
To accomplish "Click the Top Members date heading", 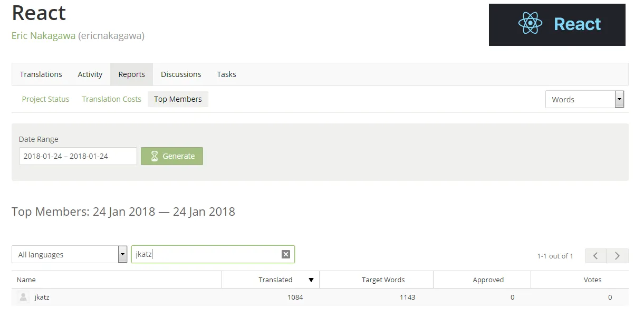I will tap(123, 212).
